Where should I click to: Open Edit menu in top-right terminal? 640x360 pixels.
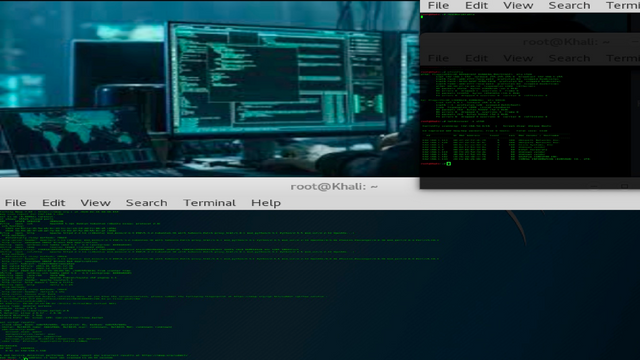[x=476, y=5]
